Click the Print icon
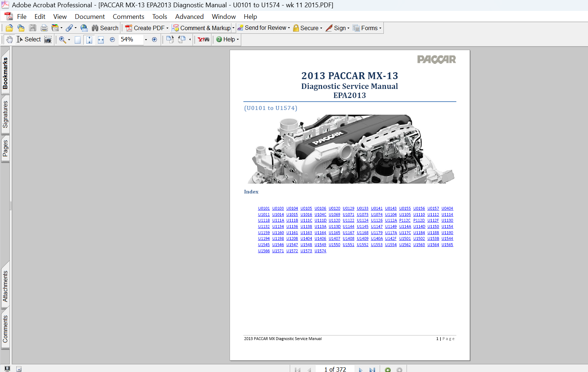This screenshot has height=372, width=588. (44, 28)
